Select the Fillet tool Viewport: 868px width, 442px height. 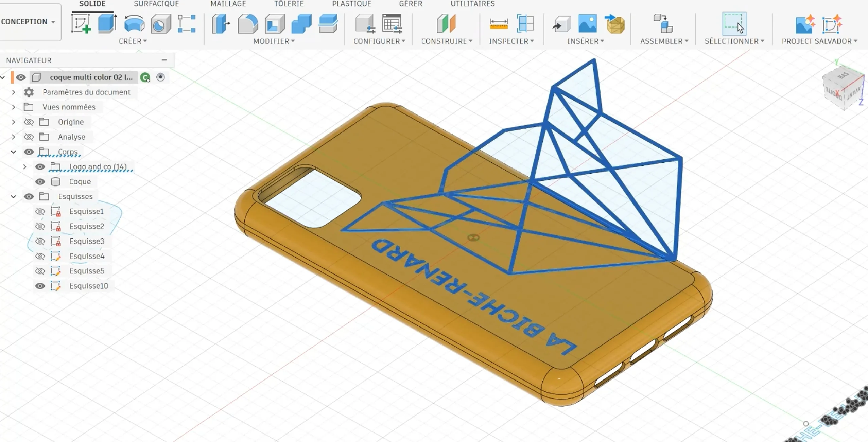click(248, 24)
